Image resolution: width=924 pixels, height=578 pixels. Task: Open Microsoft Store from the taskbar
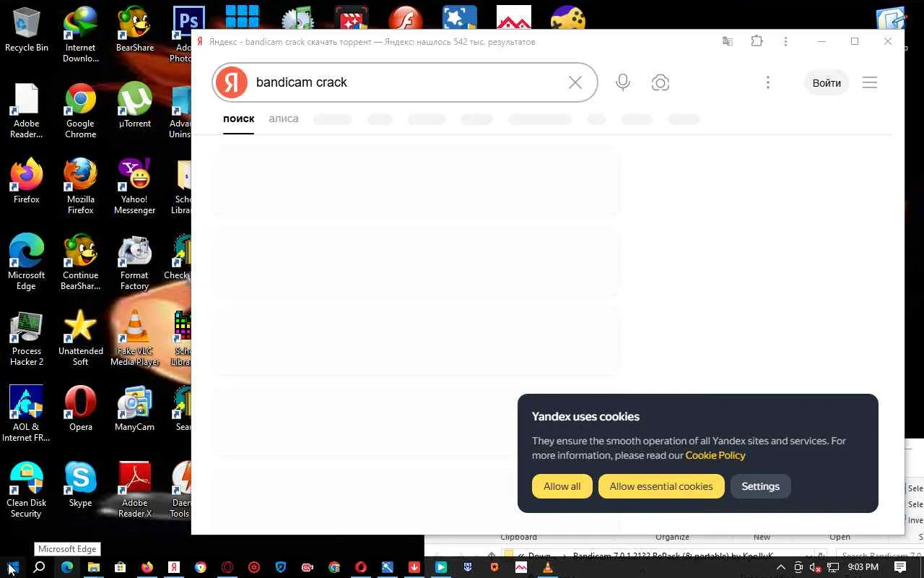pyautogui.click(x=121, y=567)
